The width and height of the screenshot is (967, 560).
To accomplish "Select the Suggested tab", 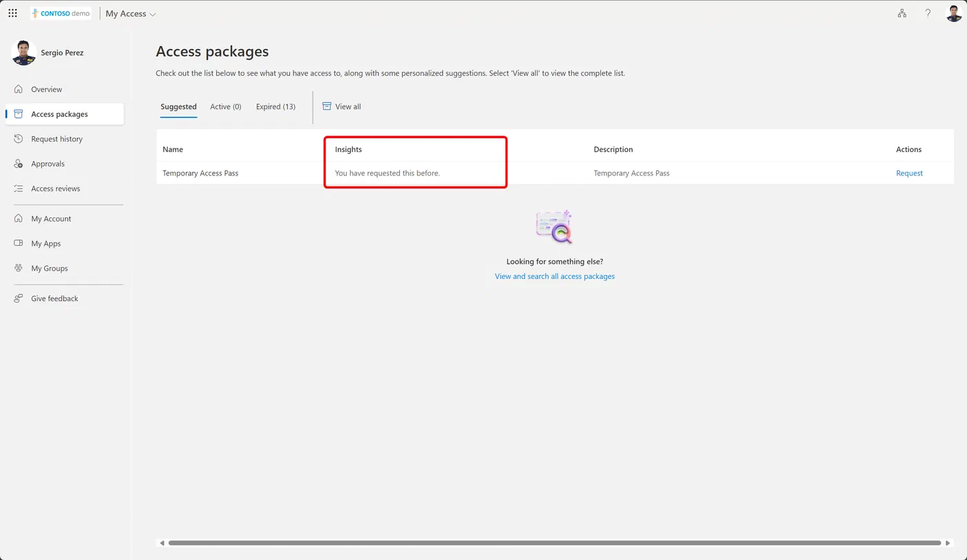I will click(178, 106).
